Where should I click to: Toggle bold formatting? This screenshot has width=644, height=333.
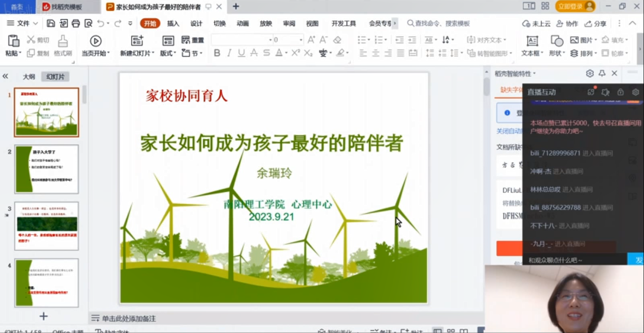217,53
